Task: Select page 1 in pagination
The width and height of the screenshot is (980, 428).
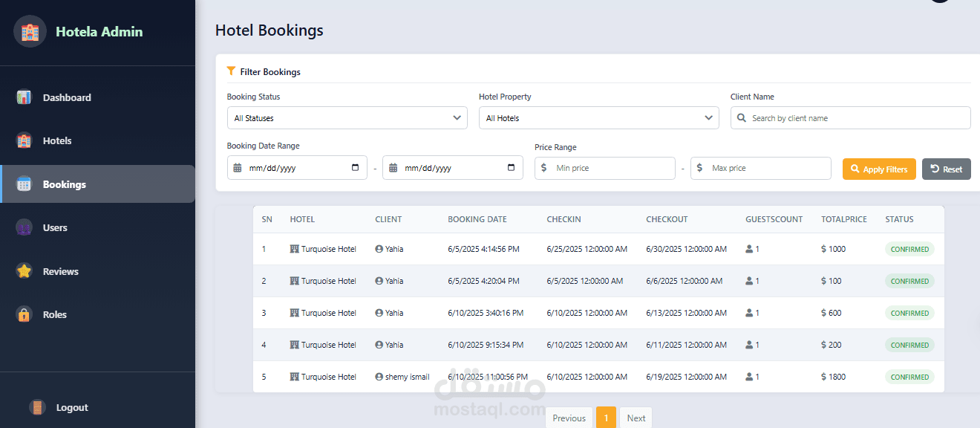Action: (606, 418)
